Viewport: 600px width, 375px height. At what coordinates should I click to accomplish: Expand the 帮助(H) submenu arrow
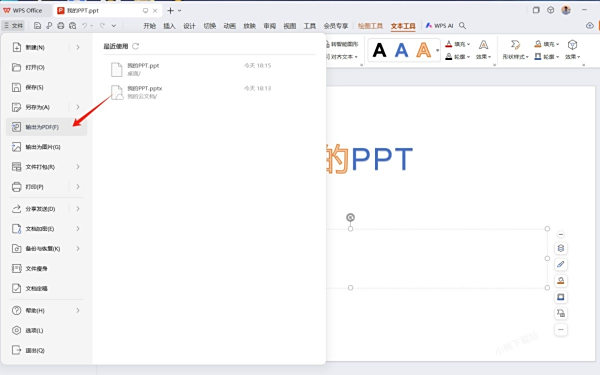click(78, 311)
